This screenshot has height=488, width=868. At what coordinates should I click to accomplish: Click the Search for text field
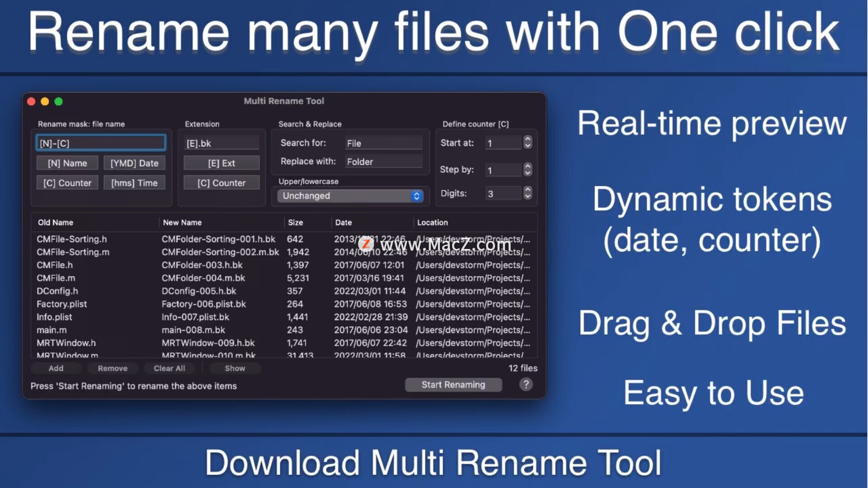(383, 143)
